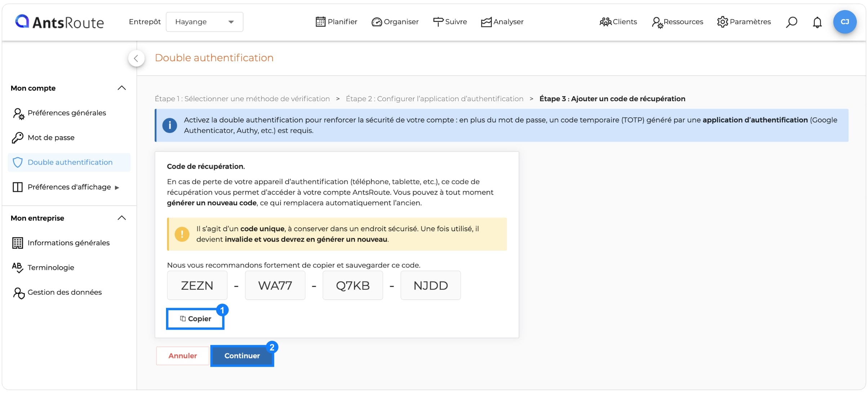Open the Planifier menu

[336, 22]
